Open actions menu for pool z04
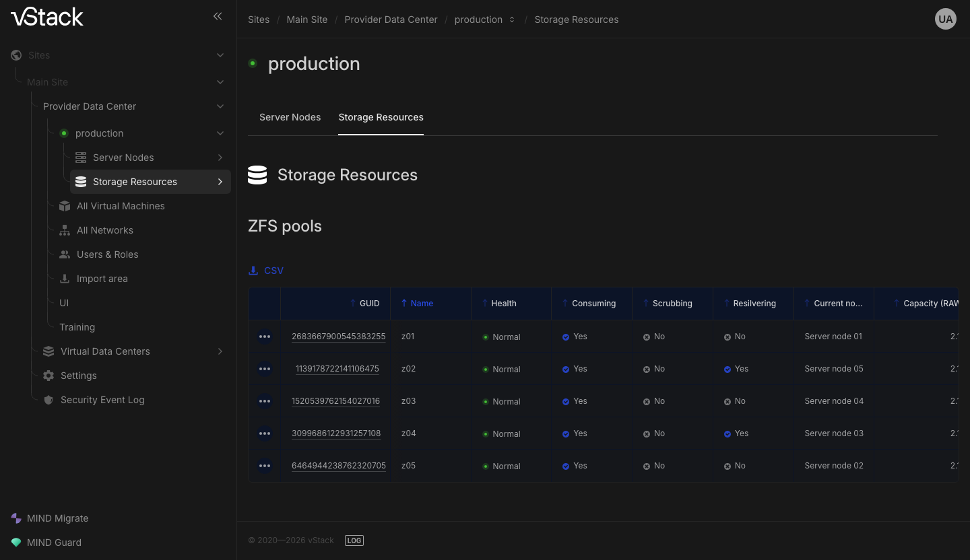The image size is (970, 560). pyautogui.click(x=265, y=433)
